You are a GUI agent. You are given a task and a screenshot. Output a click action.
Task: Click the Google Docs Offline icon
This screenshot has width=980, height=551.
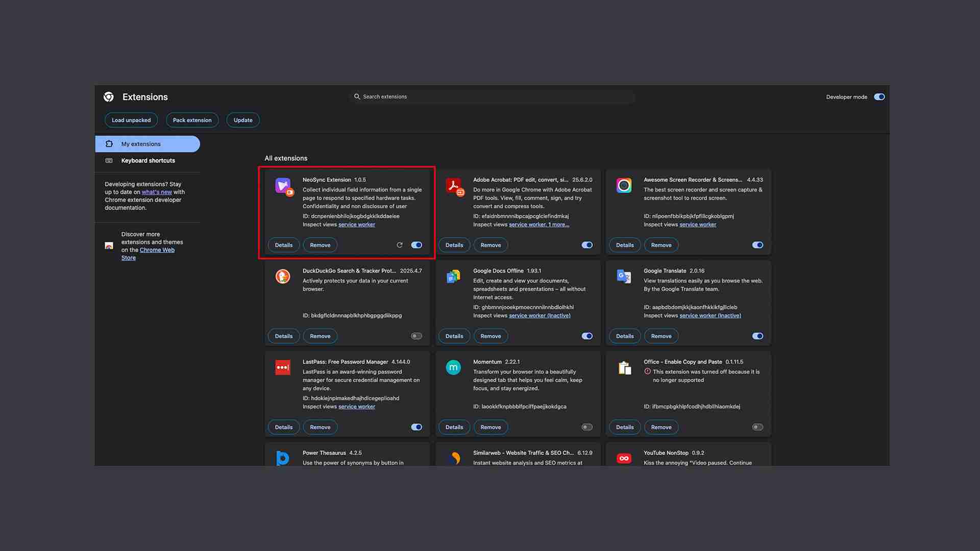click(453, 277)
